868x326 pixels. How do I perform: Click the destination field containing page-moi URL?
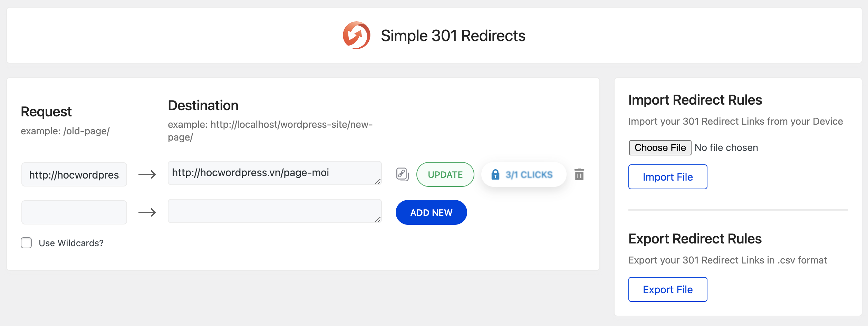point(274,173)
